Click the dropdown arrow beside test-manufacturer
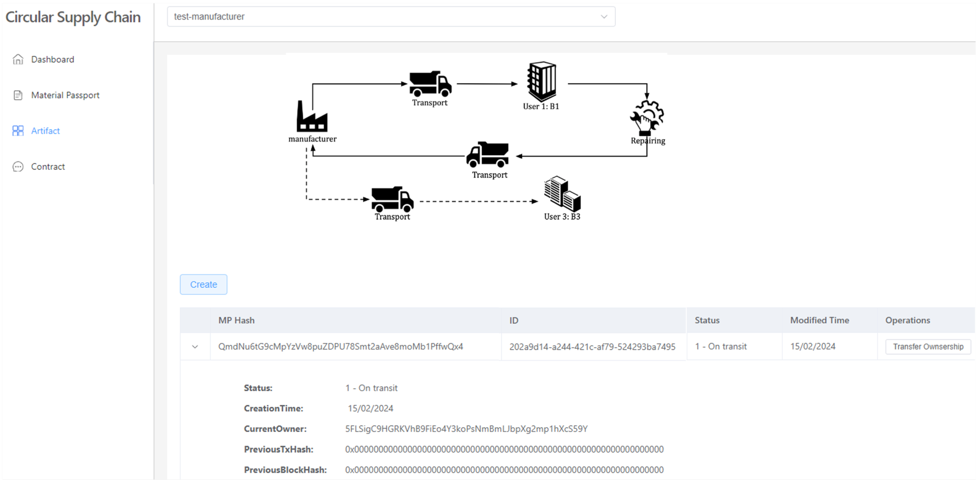The image size is (980, 484). click(604, 17)
